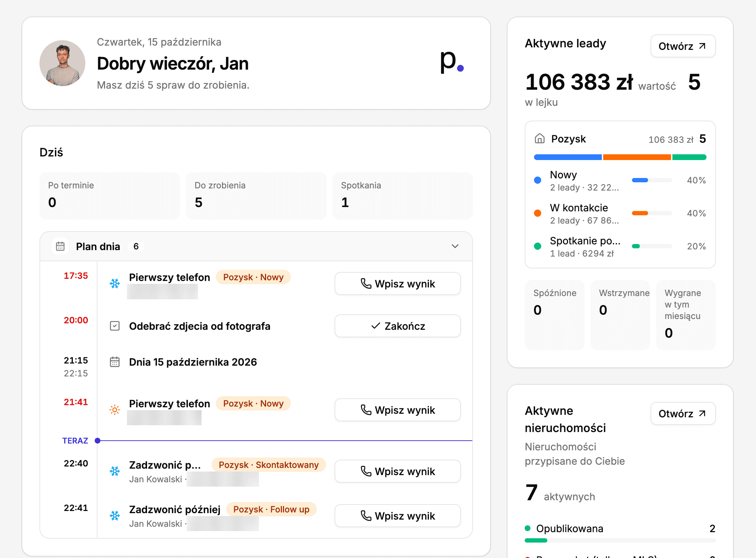756x558 pixels.
Task: Click the sun icon on 21:41 Pierwszy telefon
Action: click(115, 410)
